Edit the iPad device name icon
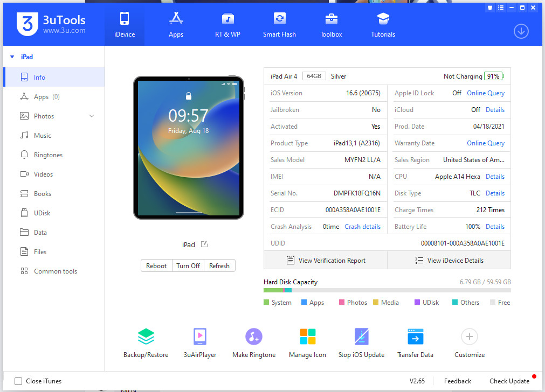Viewport: 545px width, 392px height. click(204, 244)
